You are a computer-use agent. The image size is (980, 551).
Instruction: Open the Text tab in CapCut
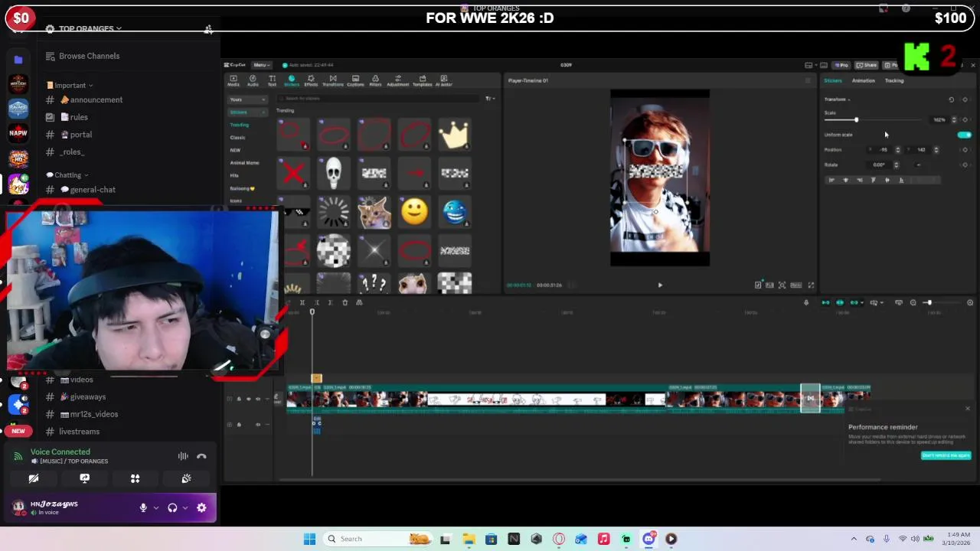point(272,80)
